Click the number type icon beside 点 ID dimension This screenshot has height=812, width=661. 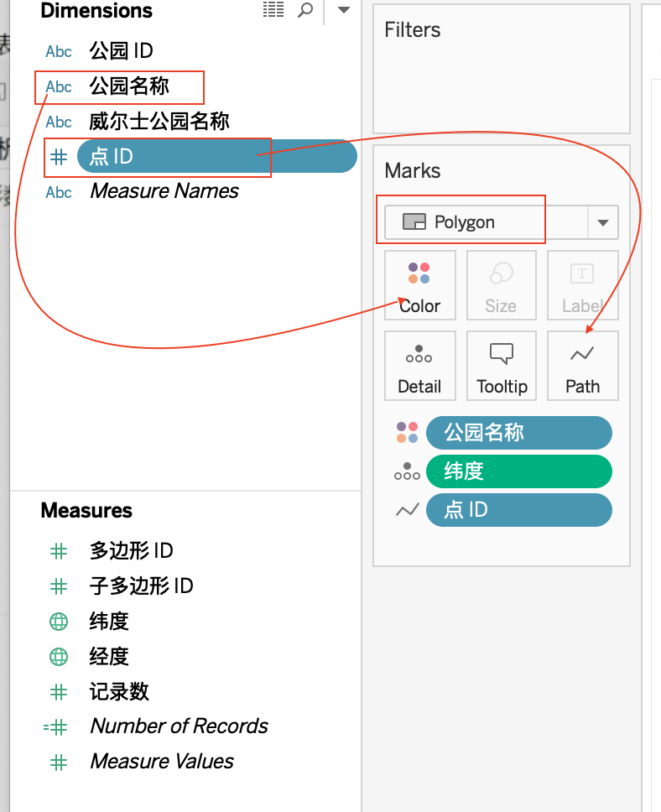click(59, 156)
